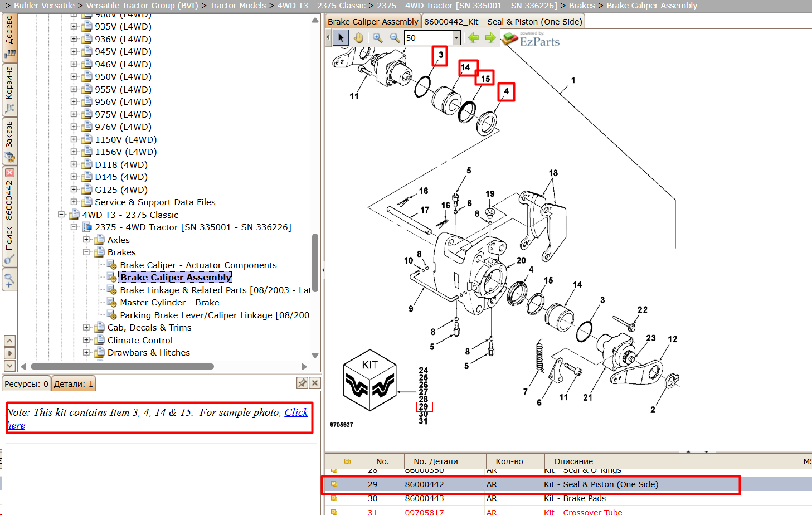Open the 4WD T3 - 2375 Classic breadcrumb
Screen dimensions: 812x515
click(322, 6)
